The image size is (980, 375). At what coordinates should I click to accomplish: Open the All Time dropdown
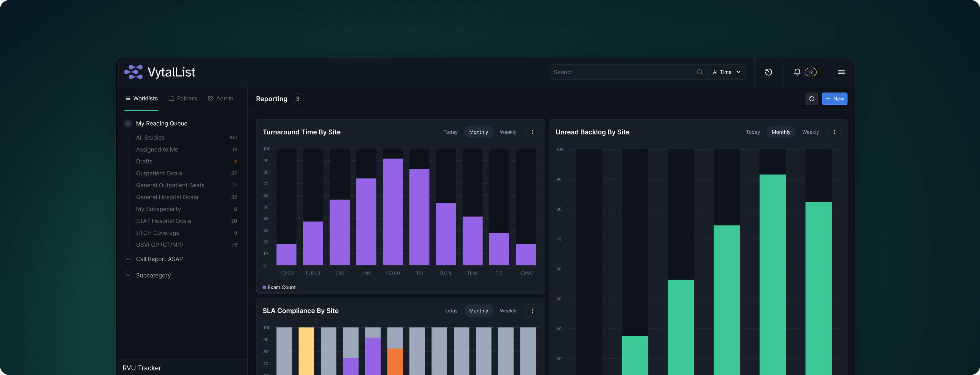coord(726,72)
